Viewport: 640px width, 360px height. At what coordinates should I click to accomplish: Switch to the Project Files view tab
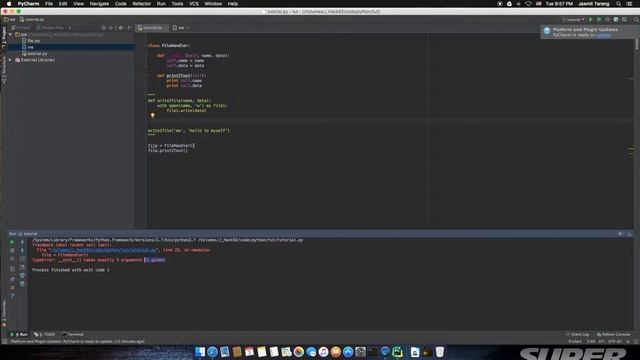pos(51,28)
